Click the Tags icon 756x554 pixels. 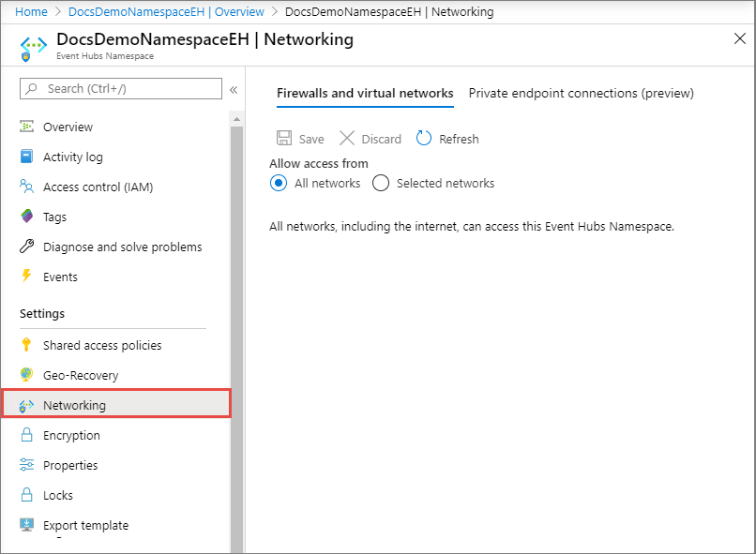coord(27,217)
